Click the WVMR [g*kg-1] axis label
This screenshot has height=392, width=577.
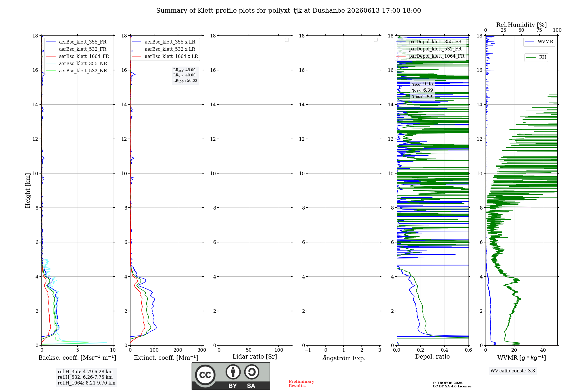point(522,358)
